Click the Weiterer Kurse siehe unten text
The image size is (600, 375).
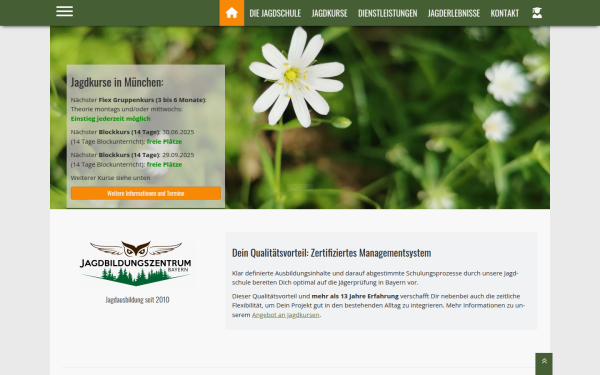(110, 178)
